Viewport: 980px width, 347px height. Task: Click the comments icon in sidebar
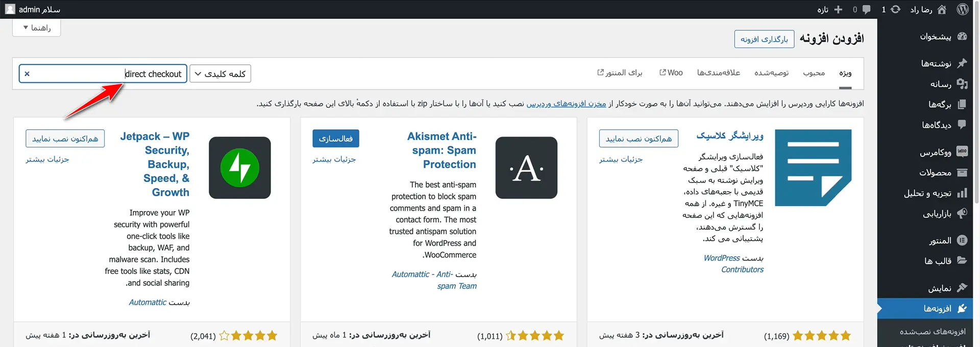click(x=962, y=125)
